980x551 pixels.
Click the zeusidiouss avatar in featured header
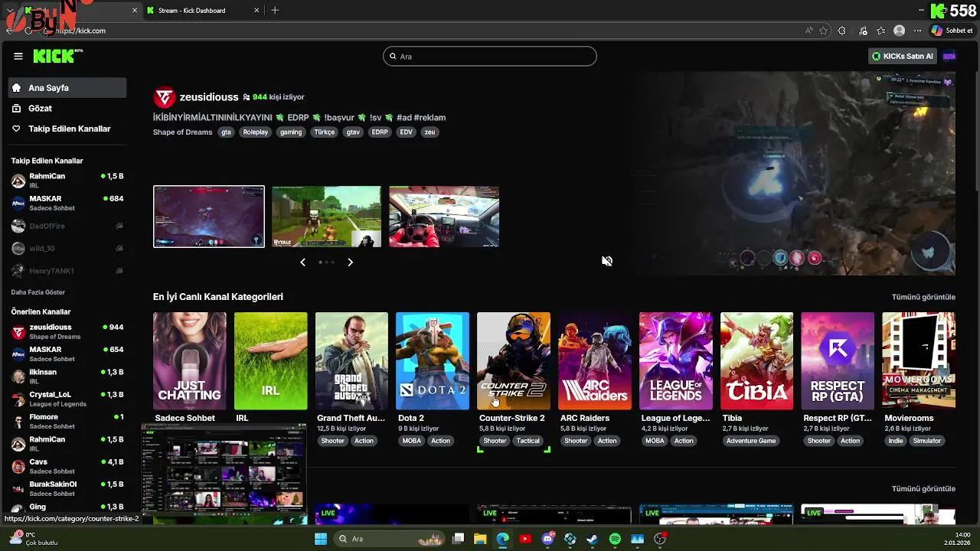[164, 97]
